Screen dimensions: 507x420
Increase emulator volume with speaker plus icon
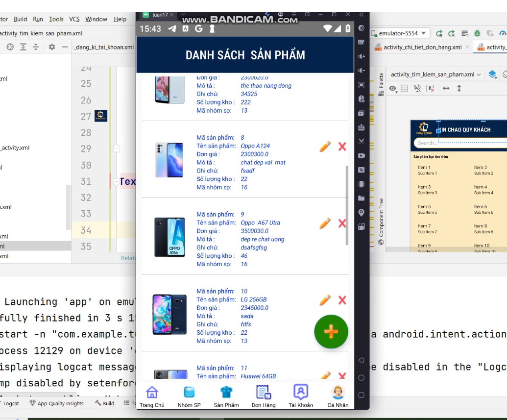[x=362, y=56]
